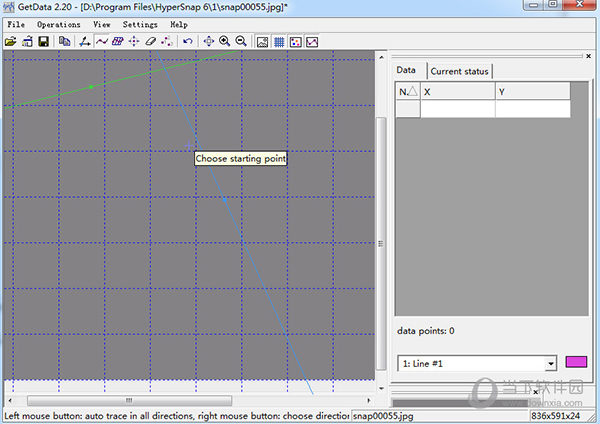Screen dimensions: 600x424
Task: Select the eraser tool
Action: (x=150, y=41)
